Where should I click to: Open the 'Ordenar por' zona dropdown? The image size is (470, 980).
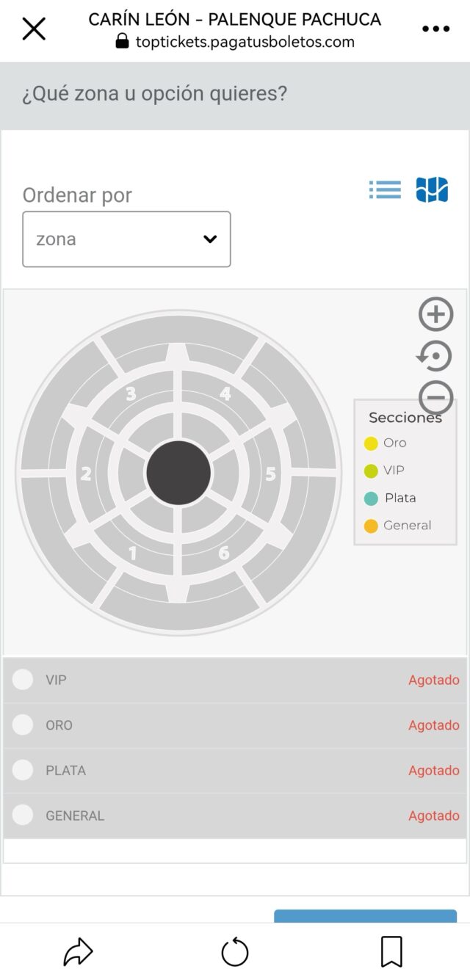click(x=126, y=239)
